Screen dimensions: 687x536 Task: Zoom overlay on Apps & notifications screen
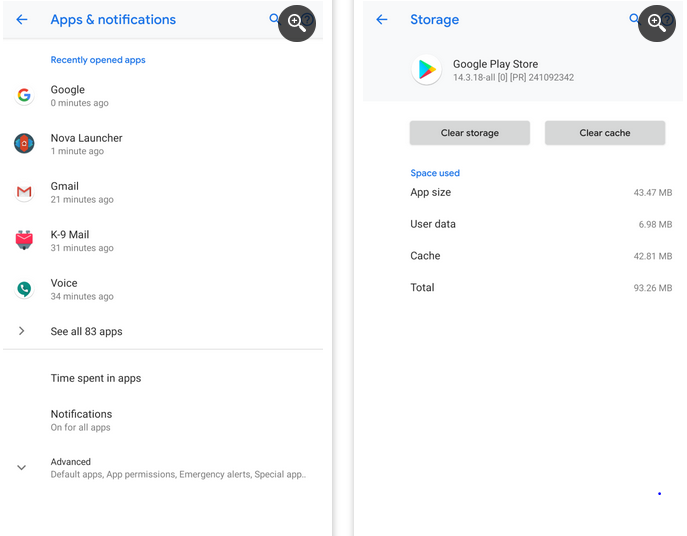pyautogui.click(x=297, y=23)
